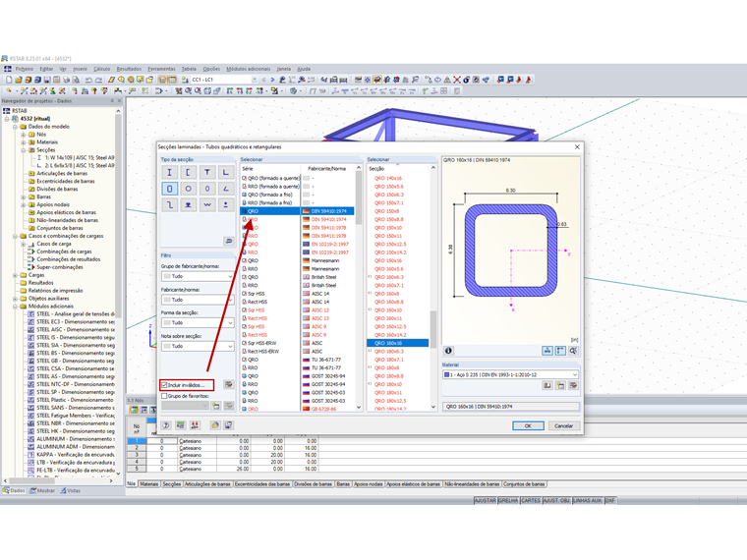The height and width of the screenshot is (560, 747).
Task: Toggle AJUST. OBJ in the status bar
Action: tap(556, 500)
